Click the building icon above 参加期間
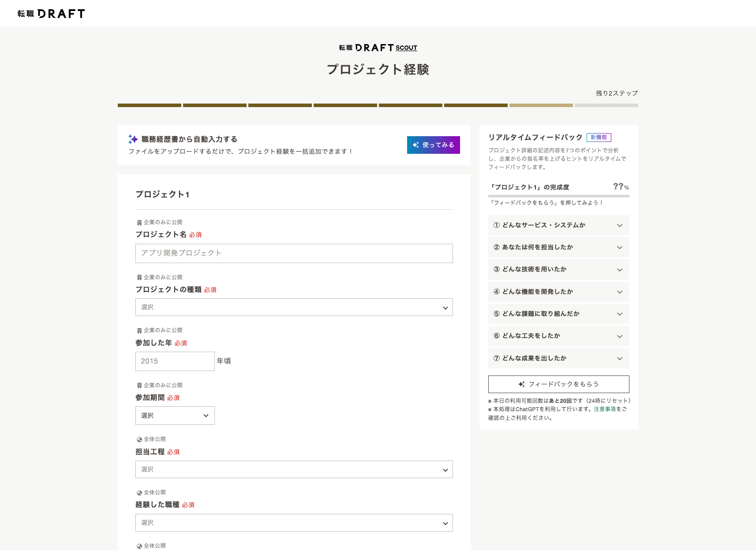 tap(139, 386)
